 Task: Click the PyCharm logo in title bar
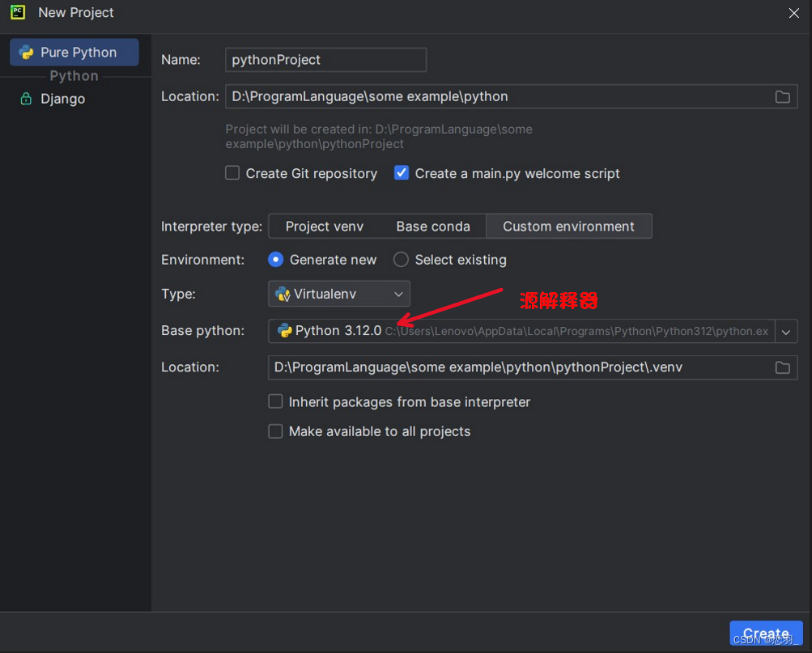point(18,12)
